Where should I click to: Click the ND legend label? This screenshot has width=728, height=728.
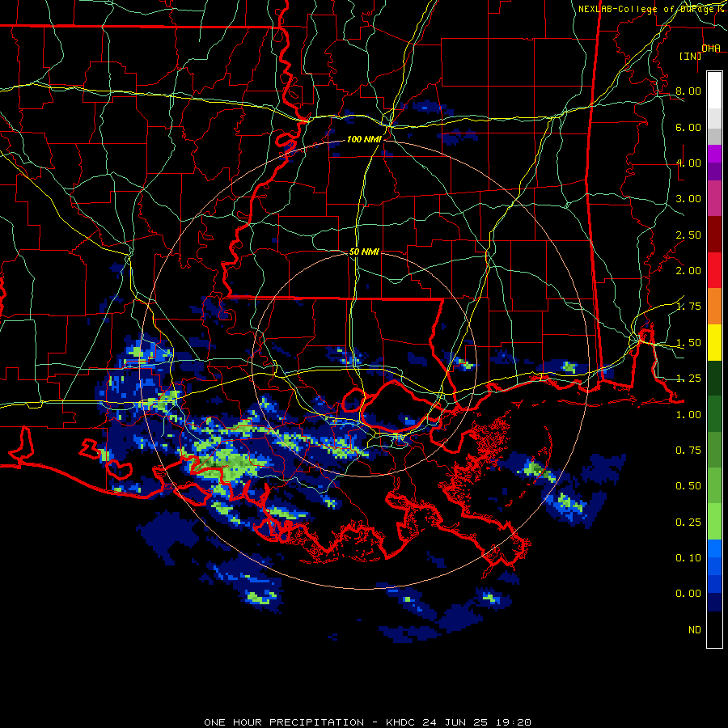(x=695, y=630)
